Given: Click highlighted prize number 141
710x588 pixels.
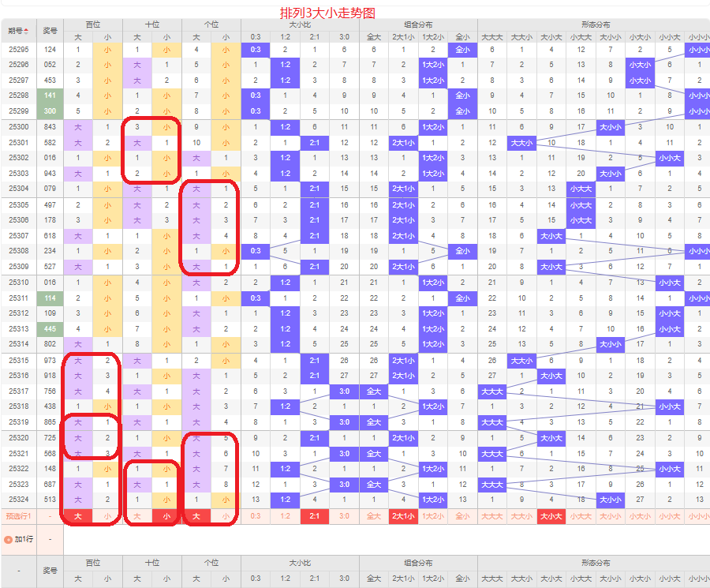Looking at the screenshot, I should (50, 96).
